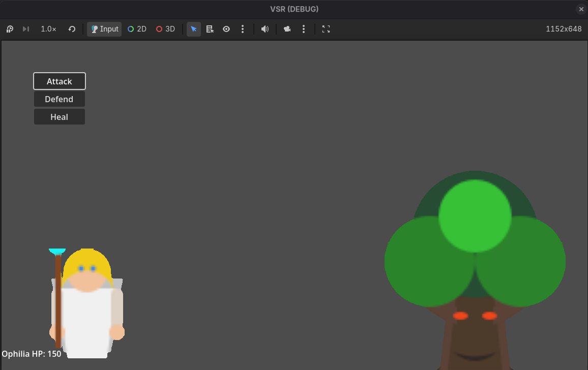Mute game audio with speaker icon
This screenshot has height=370, width=588.
click(264, 29)
